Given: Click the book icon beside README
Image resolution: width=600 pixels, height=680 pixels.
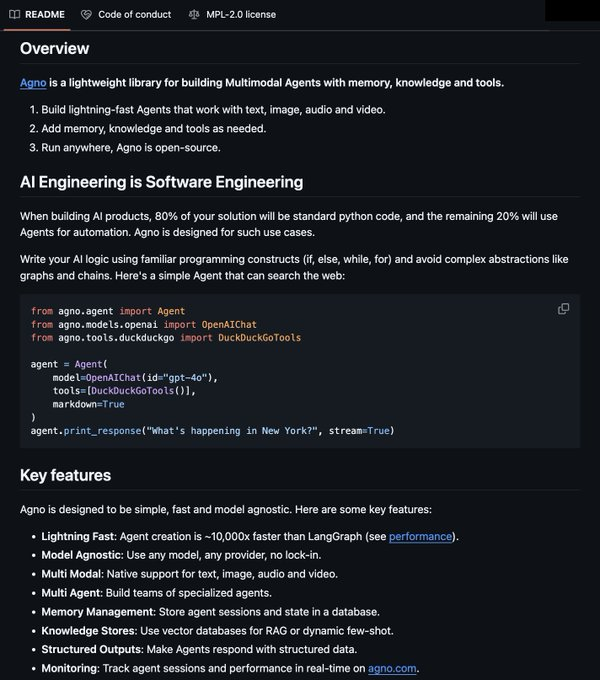Looking at the screenshot, I should point(14,15).
